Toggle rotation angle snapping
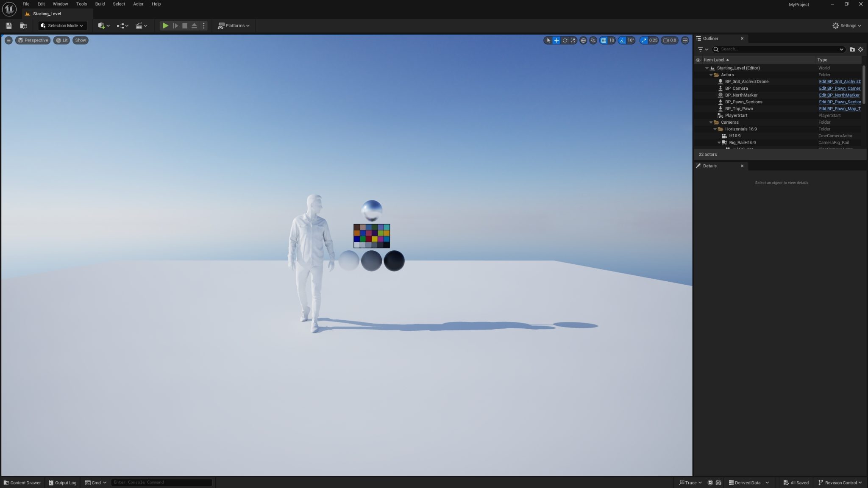 click(x=622, y=40)
